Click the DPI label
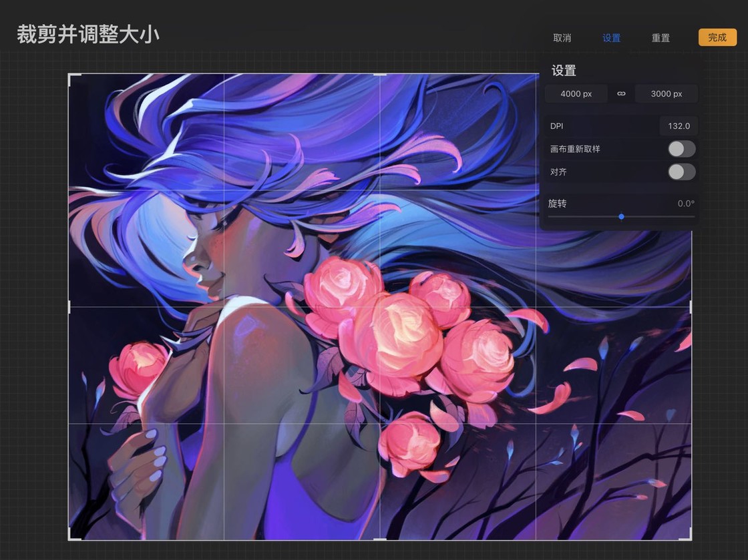The image size is (748, 560). pos(557,126)
